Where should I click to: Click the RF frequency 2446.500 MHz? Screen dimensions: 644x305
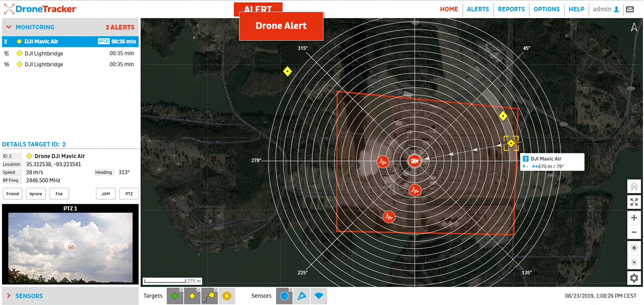click(x=44, y=181)
